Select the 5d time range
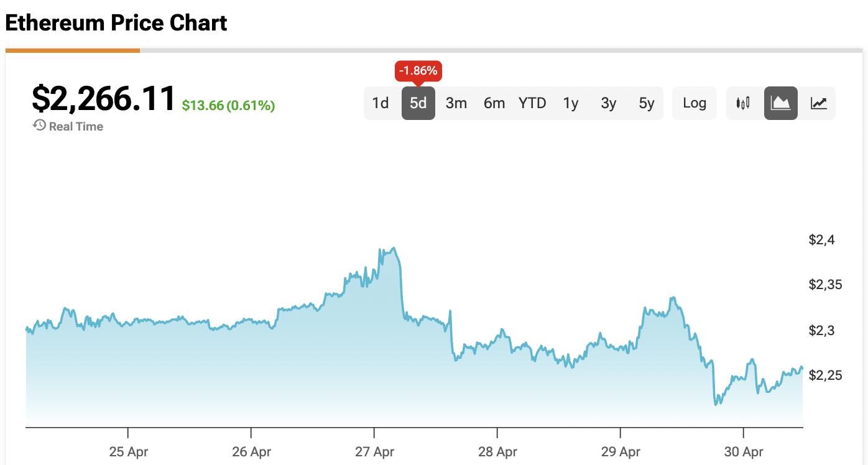The height and width of the screenshot is (465, 868). coord(418,103)
